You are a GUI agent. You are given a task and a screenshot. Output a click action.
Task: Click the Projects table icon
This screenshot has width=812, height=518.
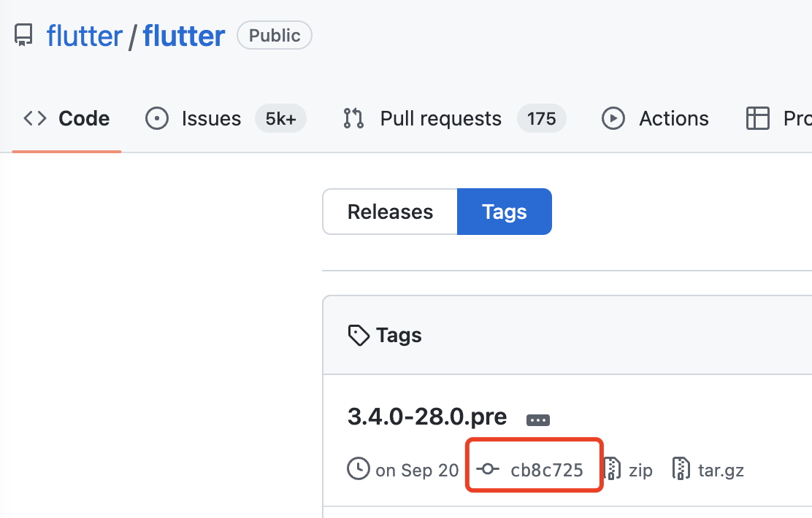[757, 118]
